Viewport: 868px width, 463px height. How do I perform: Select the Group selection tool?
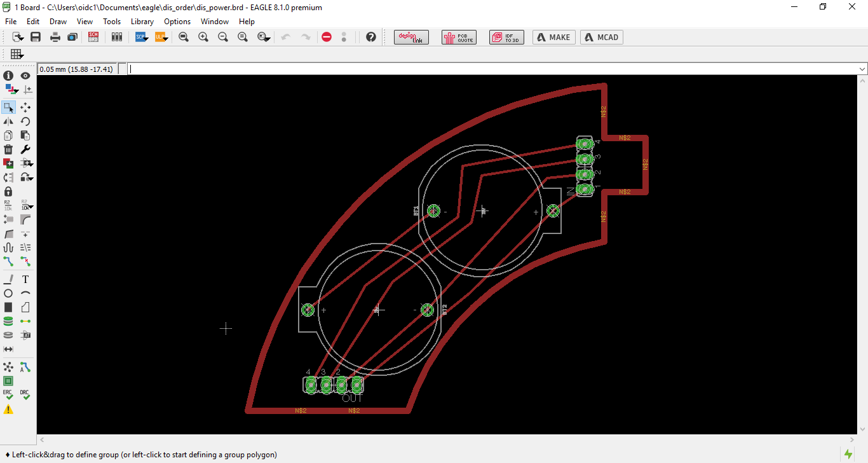pyautogui.click(x=8, y=107)
